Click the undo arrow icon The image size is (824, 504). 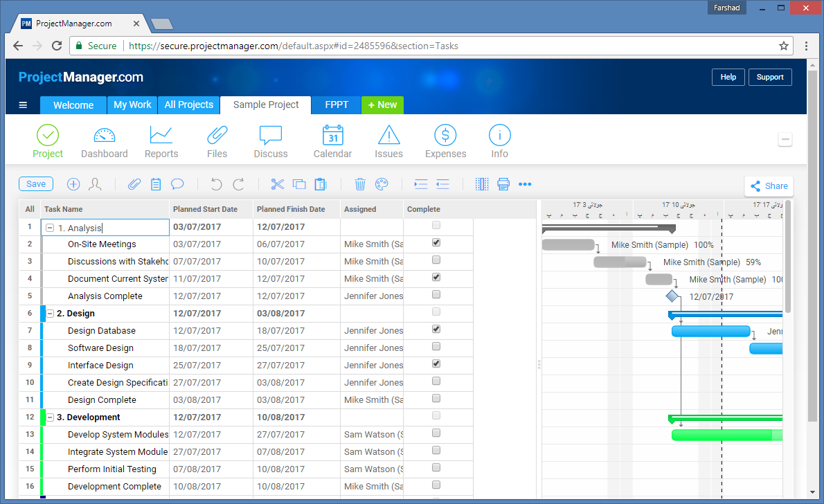[216, 184]
